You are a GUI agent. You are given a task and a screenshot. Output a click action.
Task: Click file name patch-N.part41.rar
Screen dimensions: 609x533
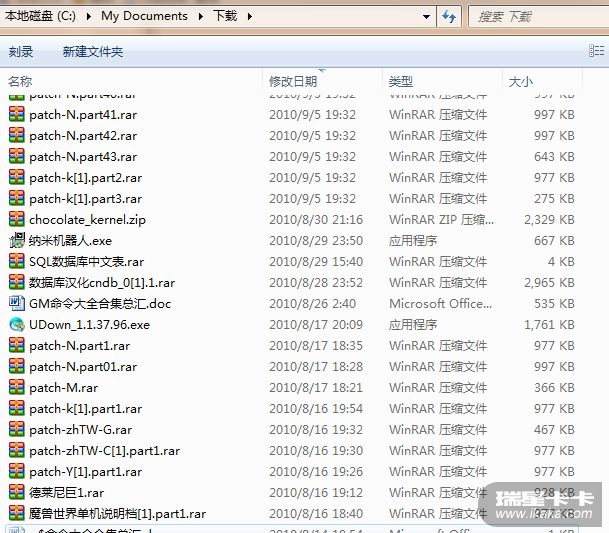(83, 115)
